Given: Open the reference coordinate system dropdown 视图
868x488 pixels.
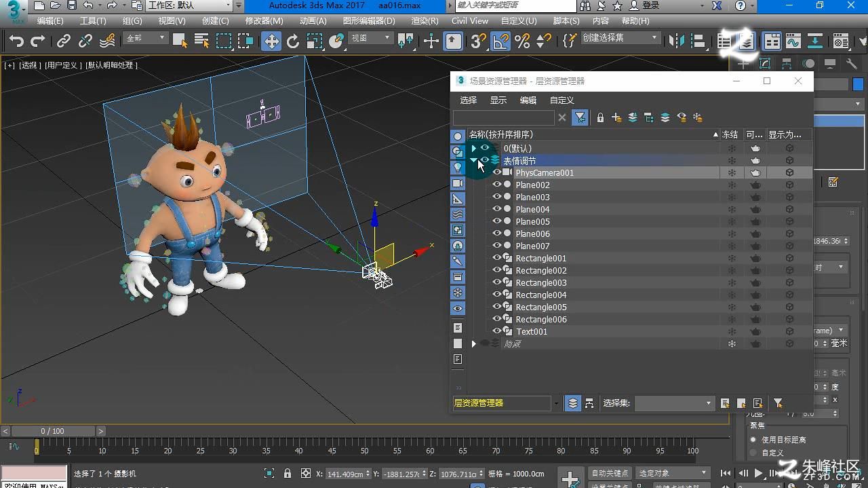Looking at the screenshot, I should pos(371,38).
